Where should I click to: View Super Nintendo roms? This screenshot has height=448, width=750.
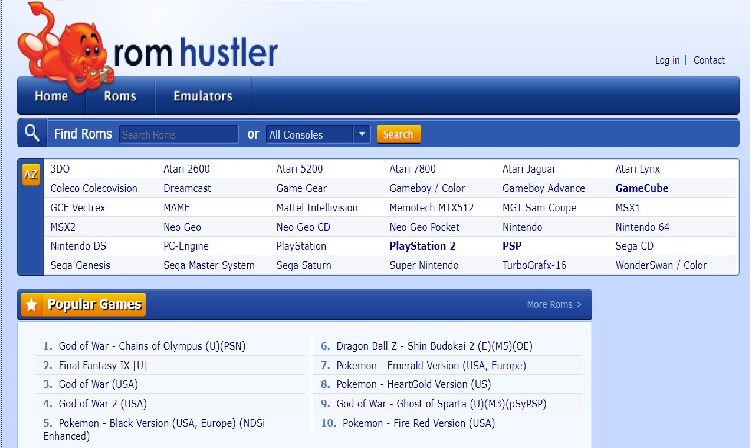(x=423, y=265)
